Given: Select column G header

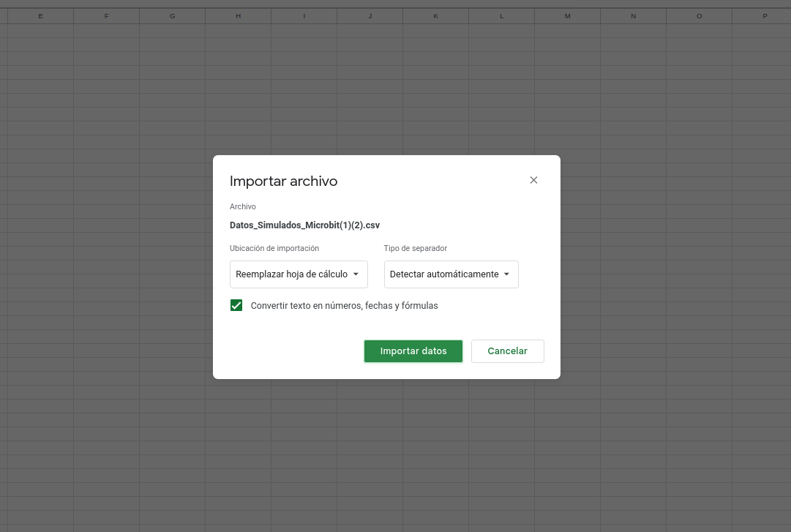Looking at the screenshot, I should (x=172, y=15).
